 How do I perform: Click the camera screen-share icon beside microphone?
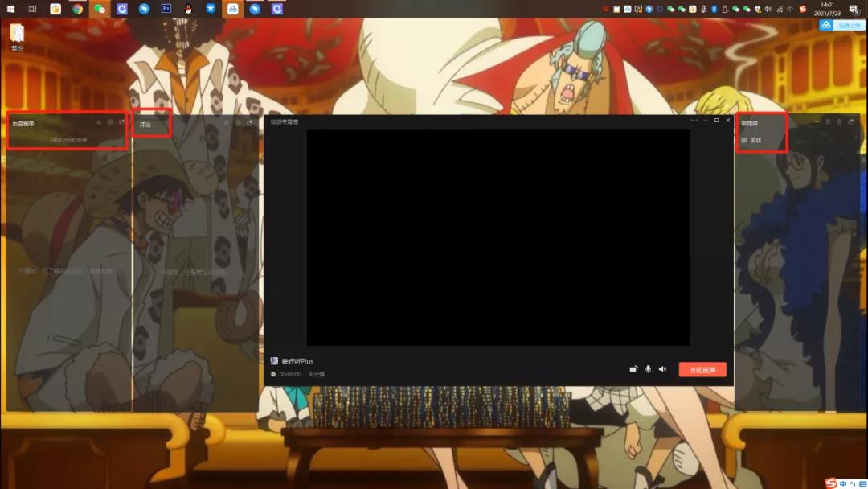[x=633, y=369]
